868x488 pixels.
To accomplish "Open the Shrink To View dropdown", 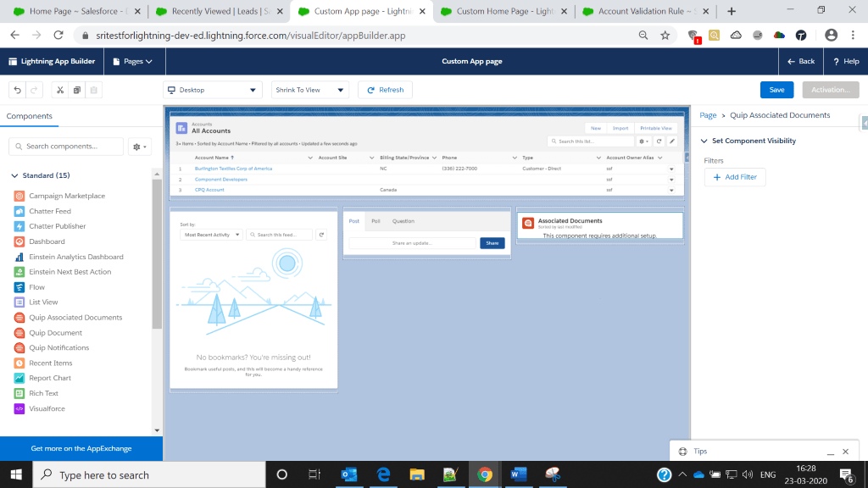I will (x=310, y=90).
